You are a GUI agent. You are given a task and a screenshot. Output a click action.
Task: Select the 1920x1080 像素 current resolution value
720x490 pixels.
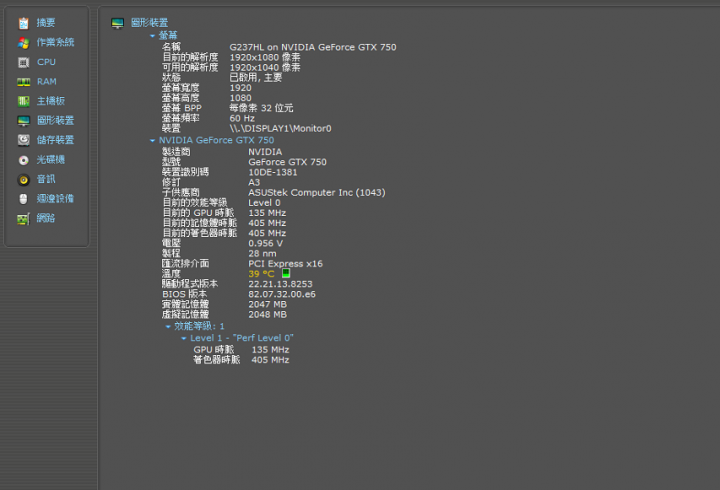[265, 57]
